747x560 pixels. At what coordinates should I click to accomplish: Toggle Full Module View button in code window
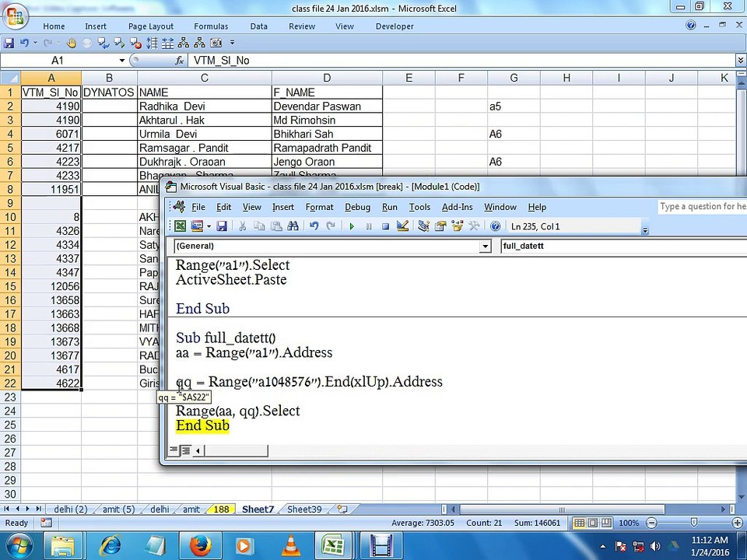point(185,450)
